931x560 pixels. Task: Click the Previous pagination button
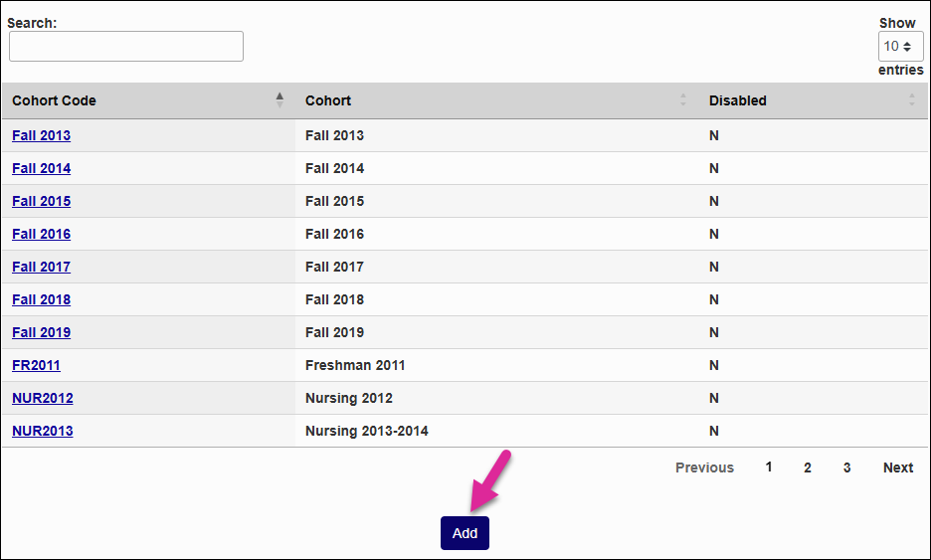[x=704, y=467]
